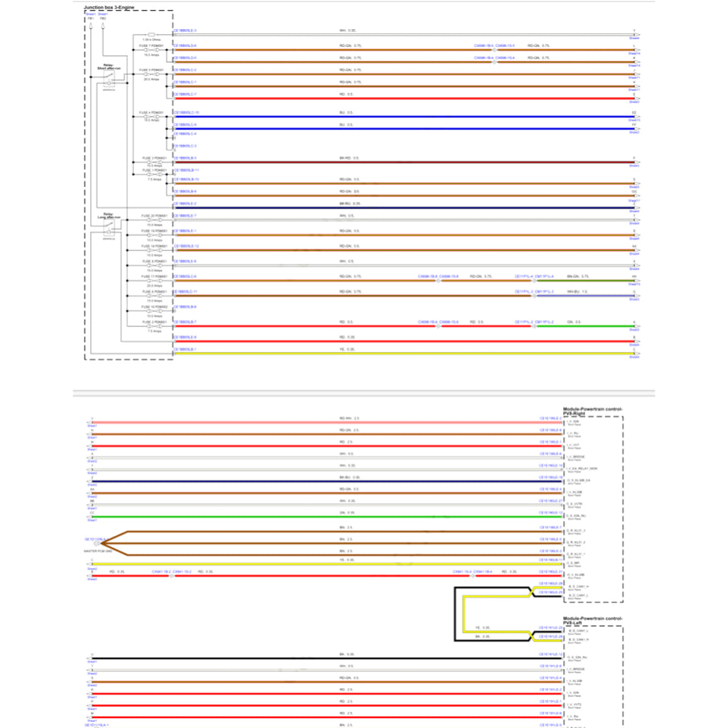
Task: Select the Module-Powertrain control-PV8-Left heading
Action: click(592, 621)
